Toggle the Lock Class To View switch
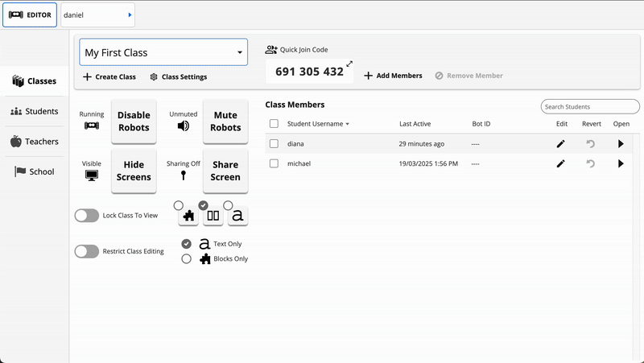The image size is (644, 363). coord(87,215)
